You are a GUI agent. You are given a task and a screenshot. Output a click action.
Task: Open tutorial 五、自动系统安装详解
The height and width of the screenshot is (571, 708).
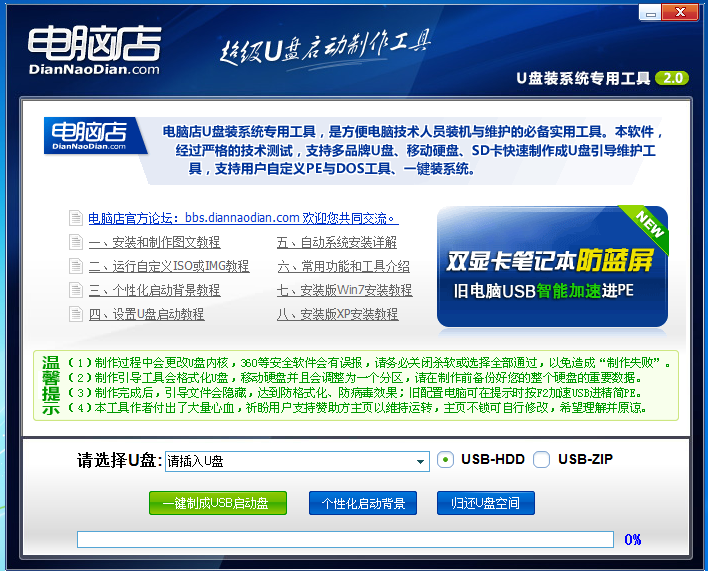point(337,242)
